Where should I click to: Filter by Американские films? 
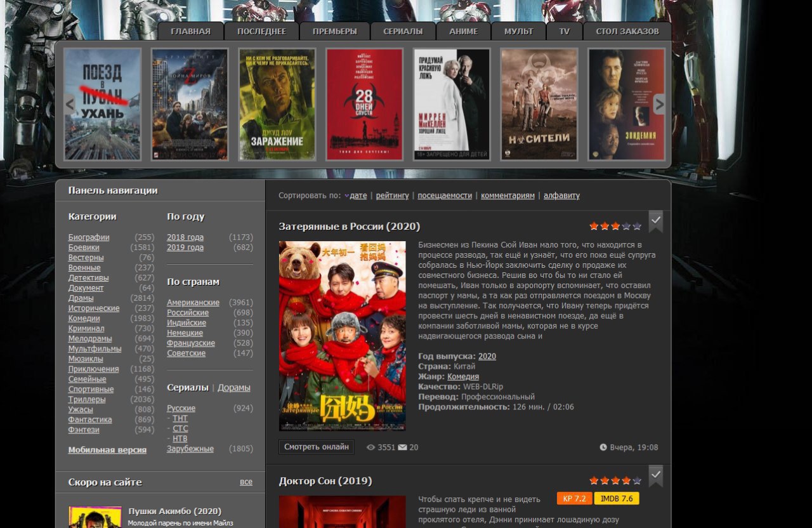click(x=193, y=303)
